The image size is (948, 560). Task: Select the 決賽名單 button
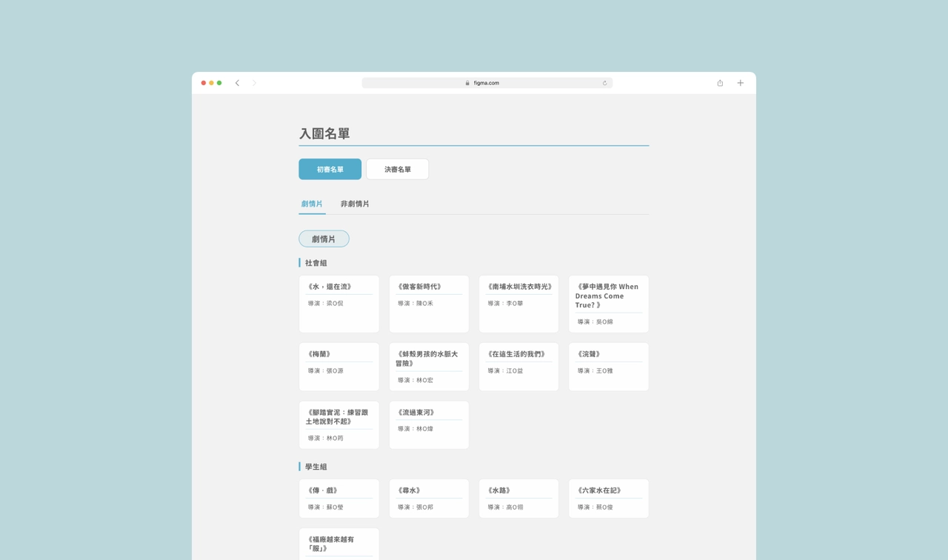[x=398, y=169]
